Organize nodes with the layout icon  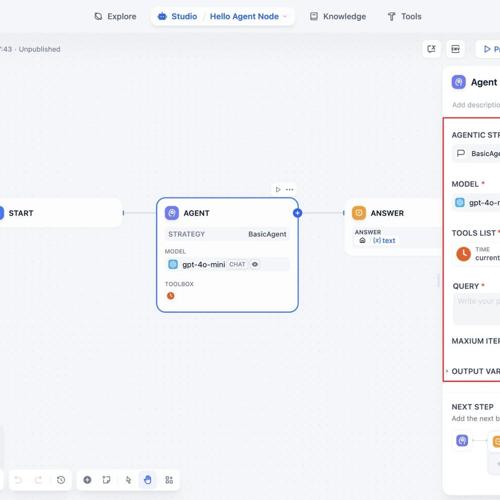coord(169,480)
